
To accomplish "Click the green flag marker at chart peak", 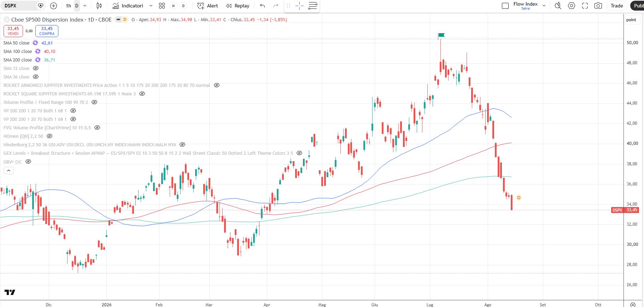I will pos(441,35).
